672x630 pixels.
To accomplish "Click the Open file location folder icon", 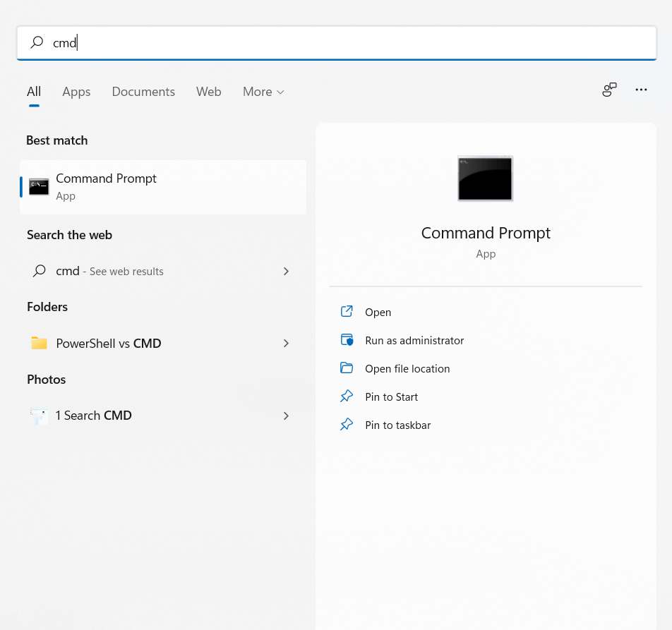I will [347, 368].
